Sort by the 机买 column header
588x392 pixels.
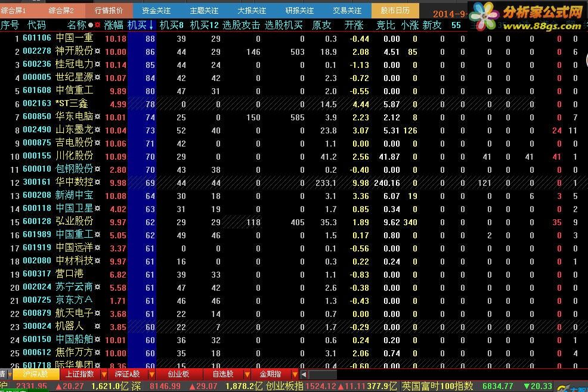[x=141, y=25]
